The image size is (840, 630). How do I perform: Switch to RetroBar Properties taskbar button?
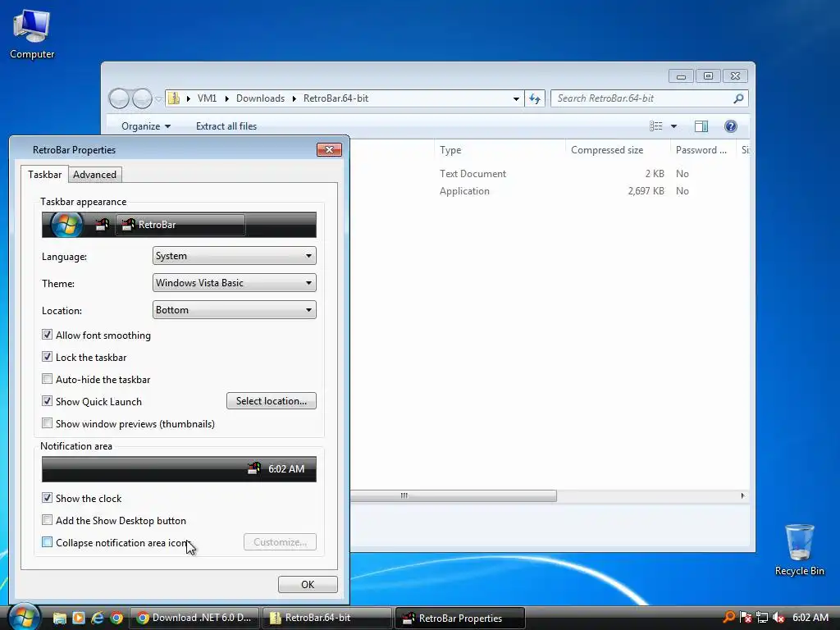pyautogui.click(x=459, y=619)
